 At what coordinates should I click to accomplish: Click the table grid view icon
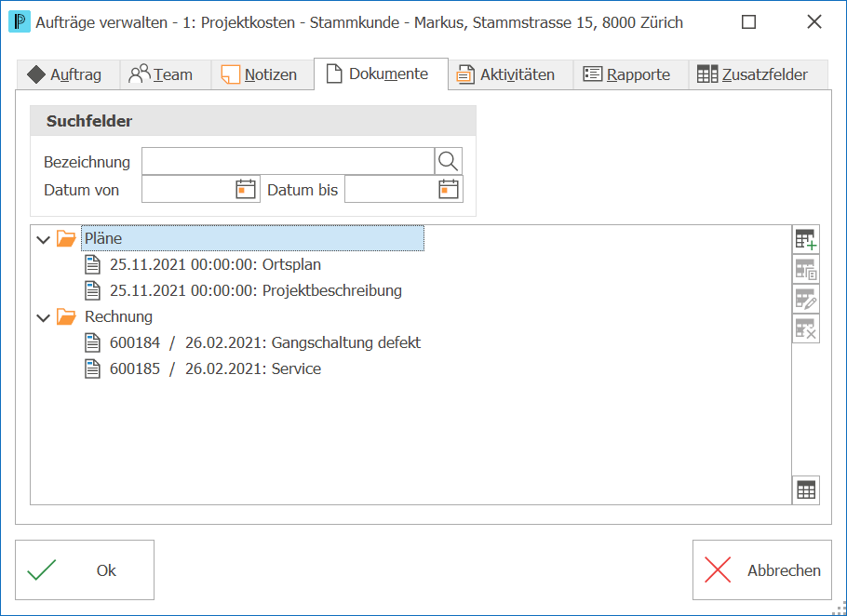tap(806, 490)
